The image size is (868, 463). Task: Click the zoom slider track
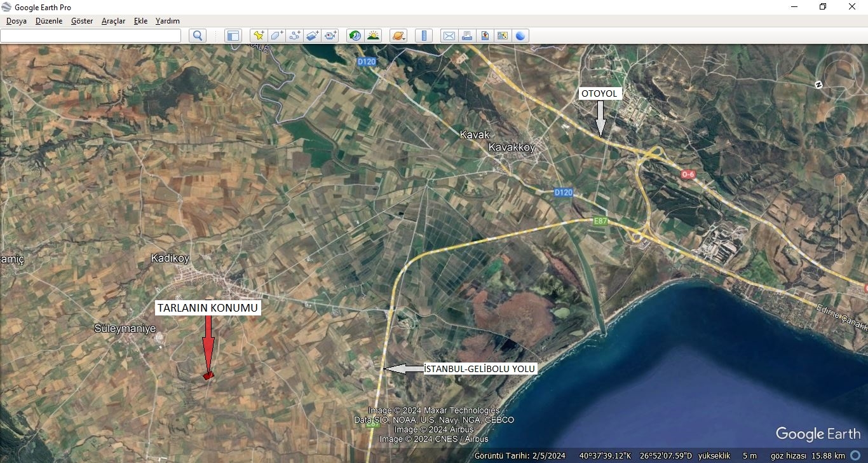[x=840, y=216]
